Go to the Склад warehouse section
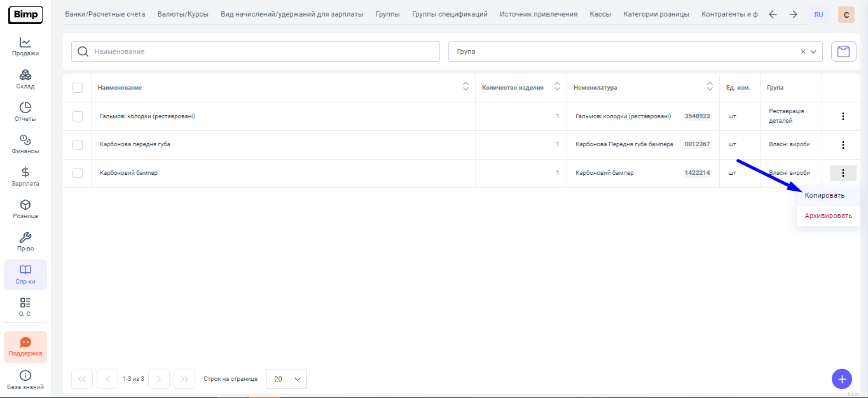 click(25, 79)
